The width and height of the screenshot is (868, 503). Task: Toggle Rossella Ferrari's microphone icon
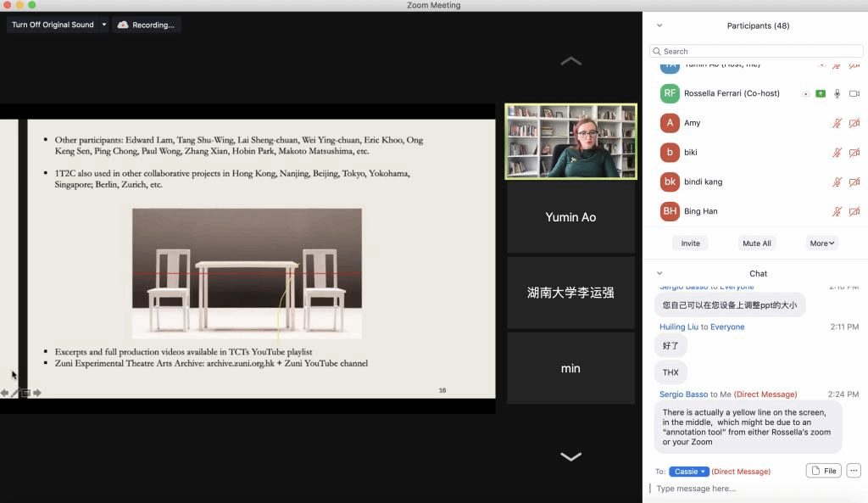click(837, 93)
